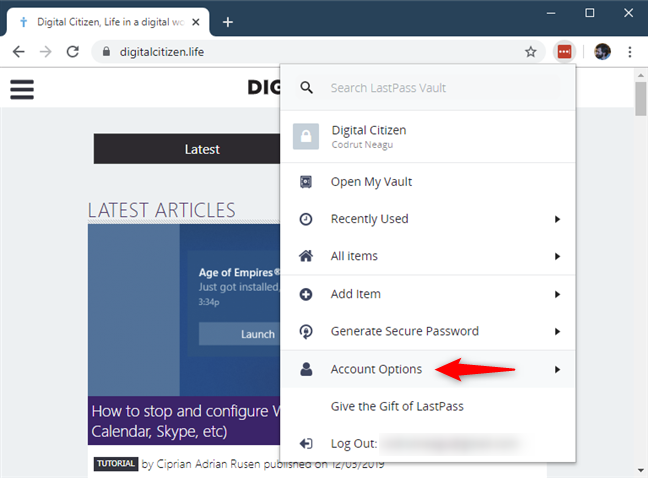This screenshot has width=648, height=478.
Task: Bookmark this page with the star icon
Action: click(531, 52)
